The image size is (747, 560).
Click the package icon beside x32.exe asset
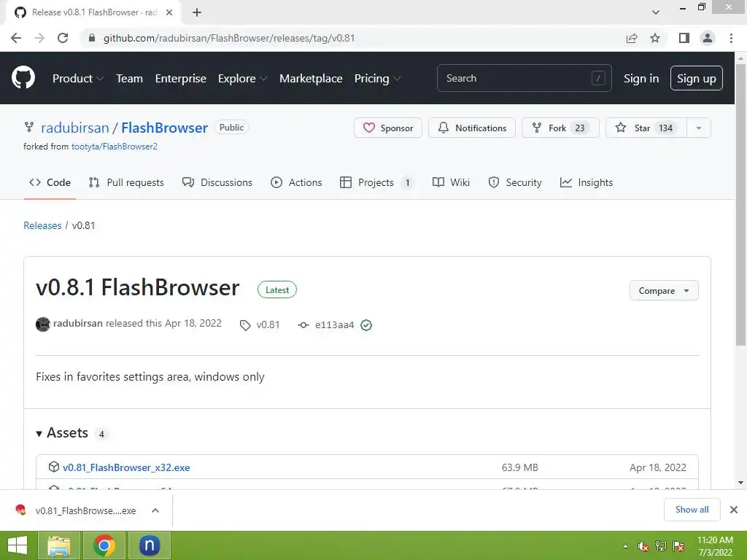click(x=54, y=467)
